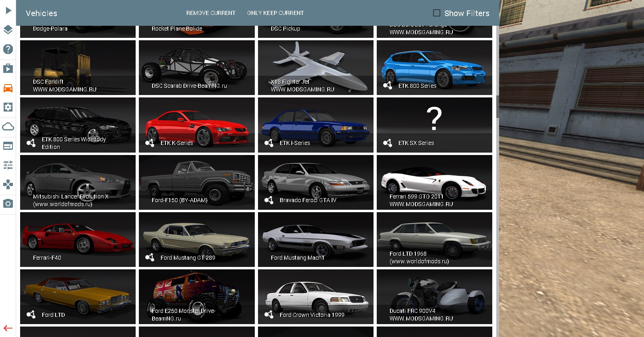Screen dimensions: 644x337
Task: Select the DSC Scarab buggy thumbnail
Action: (x=197, y=68)
